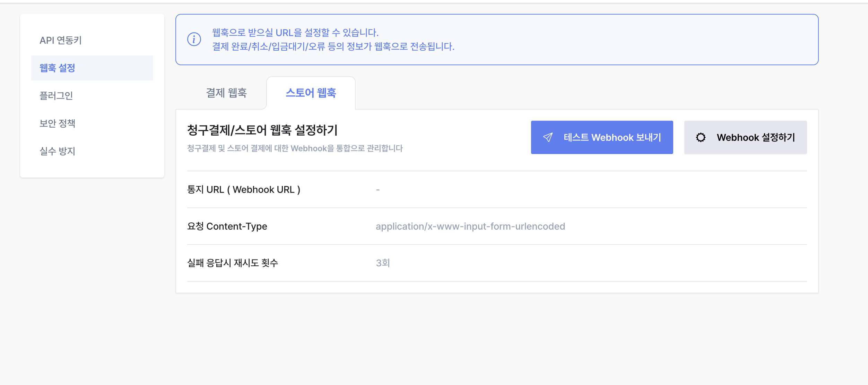
Task: Click the gear icon on Webhook 설정하기 button
Action: 701,137
